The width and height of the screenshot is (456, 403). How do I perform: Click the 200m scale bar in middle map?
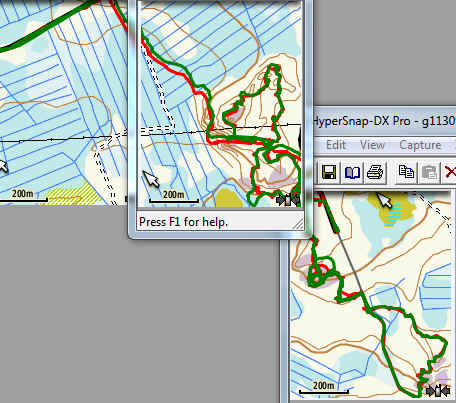click(x=174, y=197)
